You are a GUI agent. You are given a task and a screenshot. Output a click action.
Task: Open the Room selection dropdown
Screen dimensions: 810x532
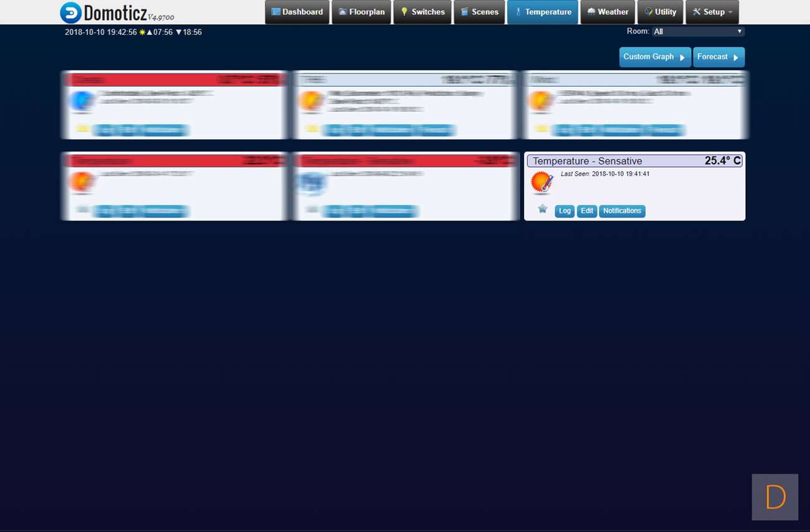[x=698, y=31]
